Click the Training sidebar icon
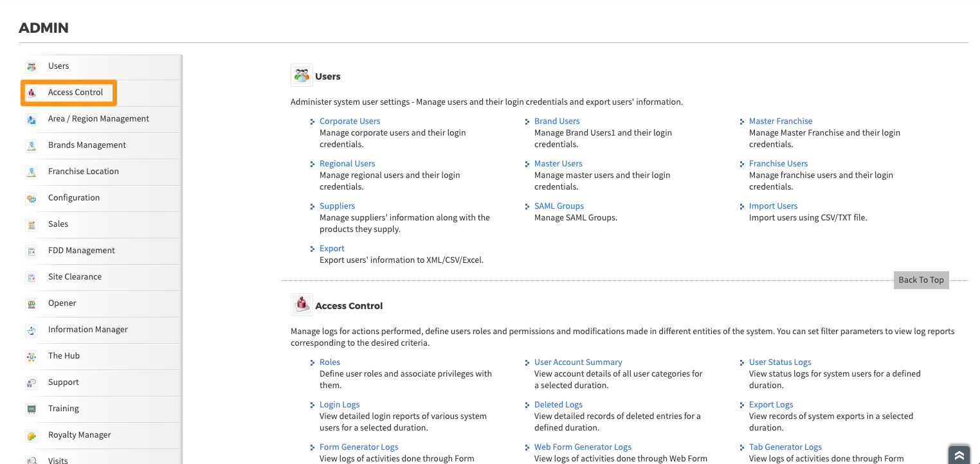Image resolution: width=980 pixels, height=464 pixels. click(x=31, y=409)
